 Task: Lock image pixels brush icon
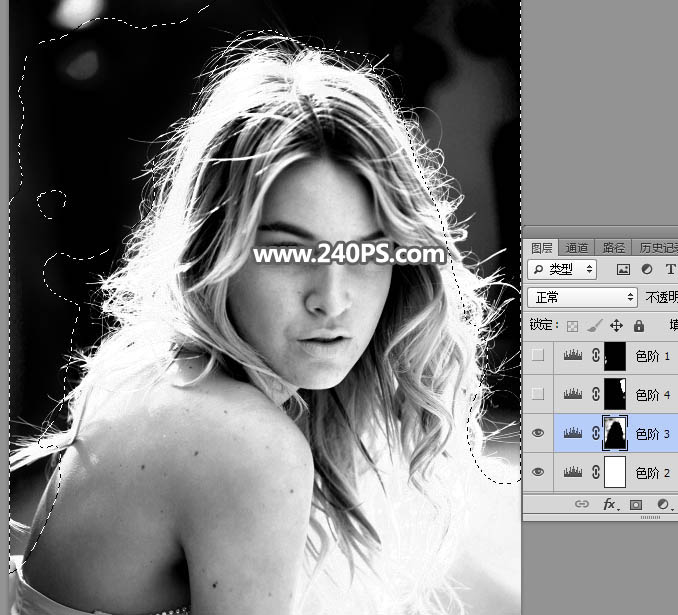coord(595,326)
